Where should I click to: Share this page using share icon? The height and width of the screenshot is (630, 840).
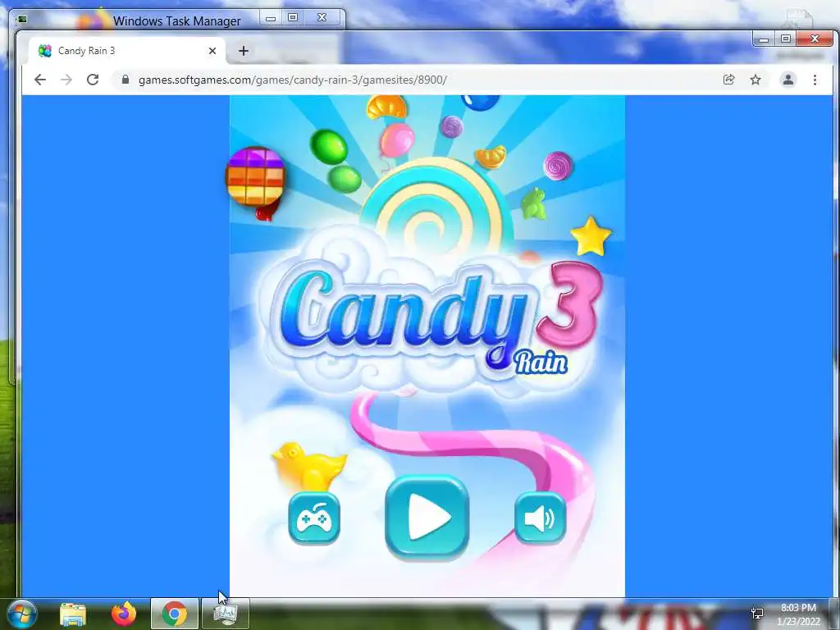pos(728,80)
